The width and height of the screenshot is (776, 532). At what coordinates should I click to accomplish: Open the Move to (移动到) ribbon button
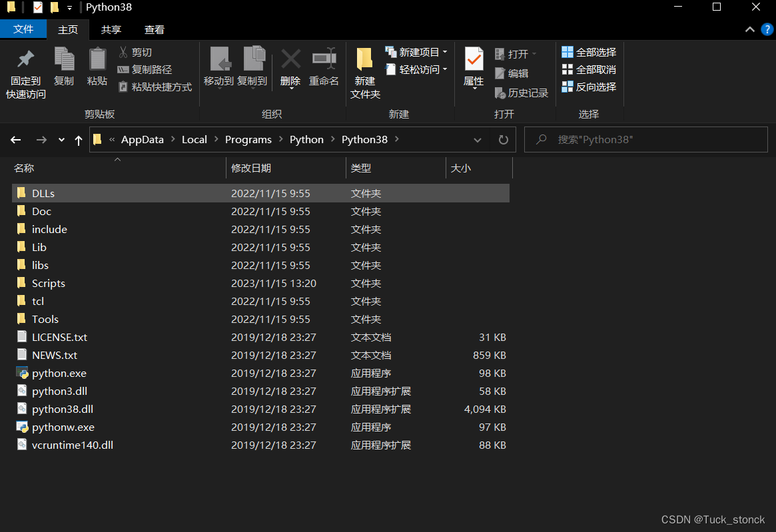coord(218,67)
